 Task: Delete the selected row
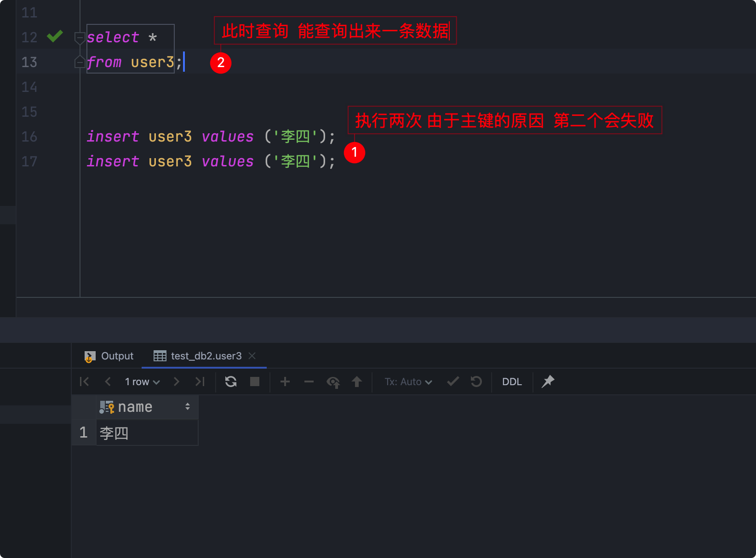coord(309,381)
